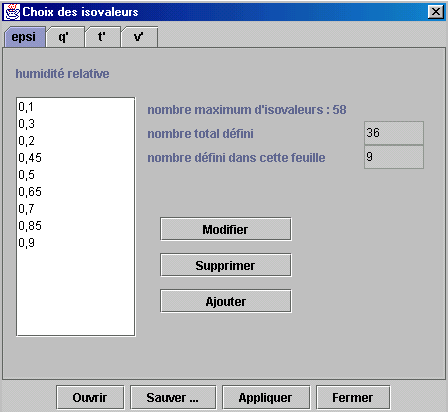Click the Modifier button

[x=226, y=229]
